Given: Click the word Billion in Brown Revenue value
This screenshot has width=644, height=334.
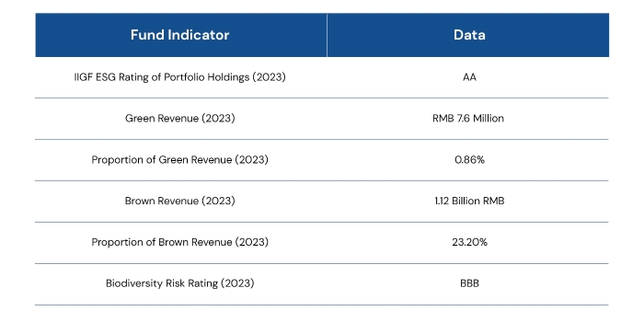Looking at the screenshot, I should coord(466,201).
